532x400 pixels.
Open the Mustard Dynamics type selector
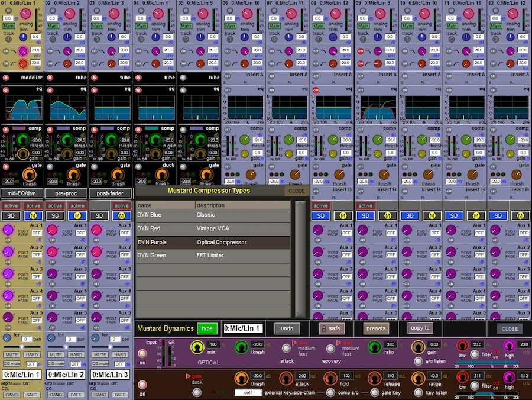tap(207, 328)
